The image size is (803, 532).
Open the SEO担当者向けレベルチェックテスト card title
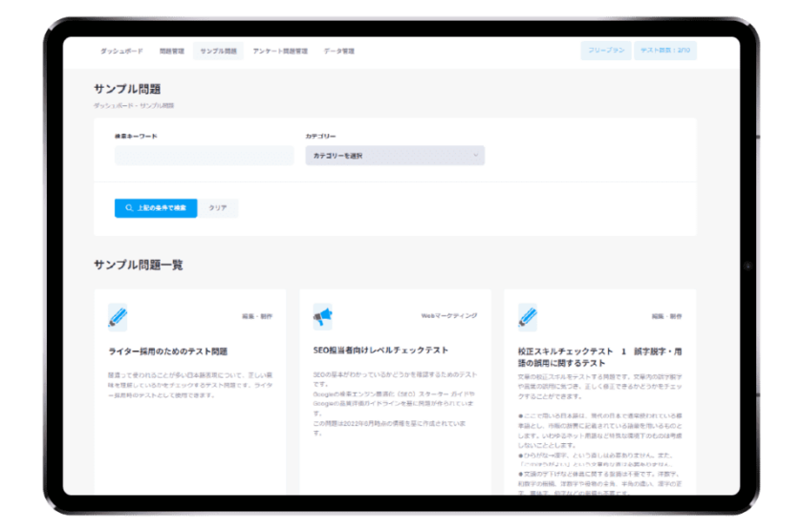[x=380, y=350]
